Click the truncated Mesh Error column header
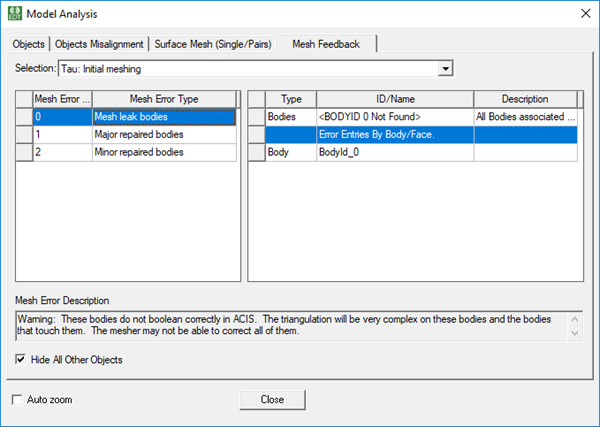 63,99
